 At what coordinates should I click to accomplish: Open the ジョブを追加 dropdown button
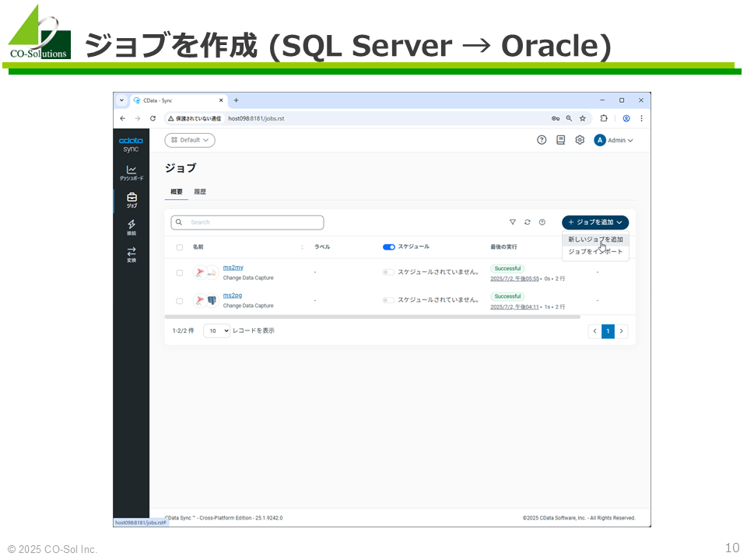point(595,222)
